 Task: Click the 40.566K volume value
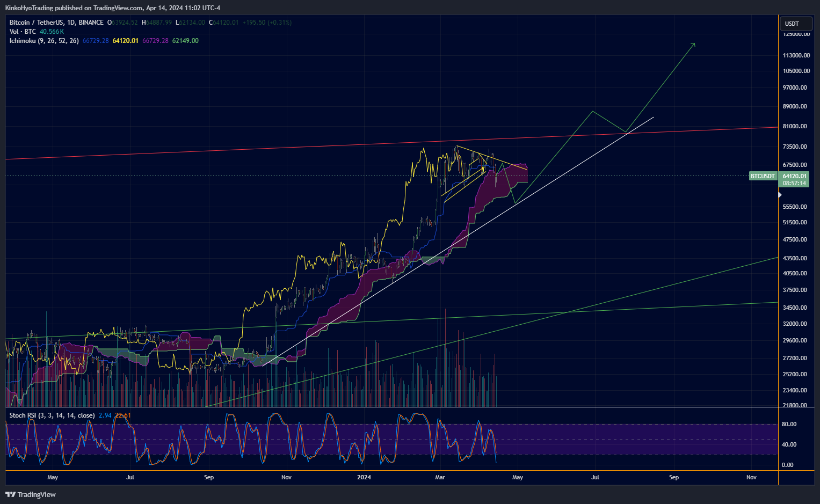52,32
